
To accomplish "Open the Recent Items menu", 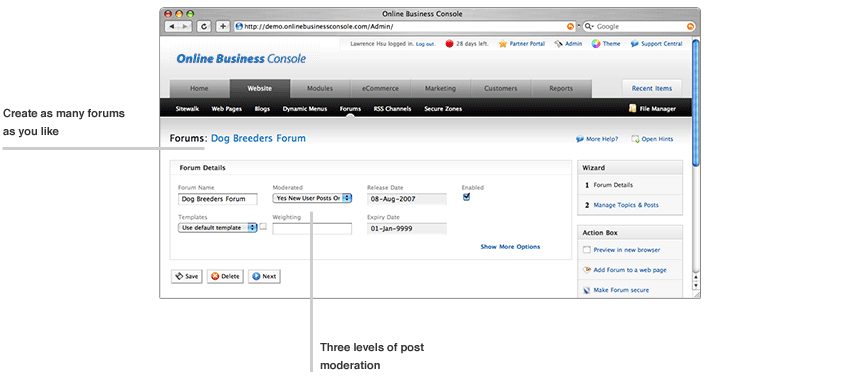I will [x=652, y=88].
